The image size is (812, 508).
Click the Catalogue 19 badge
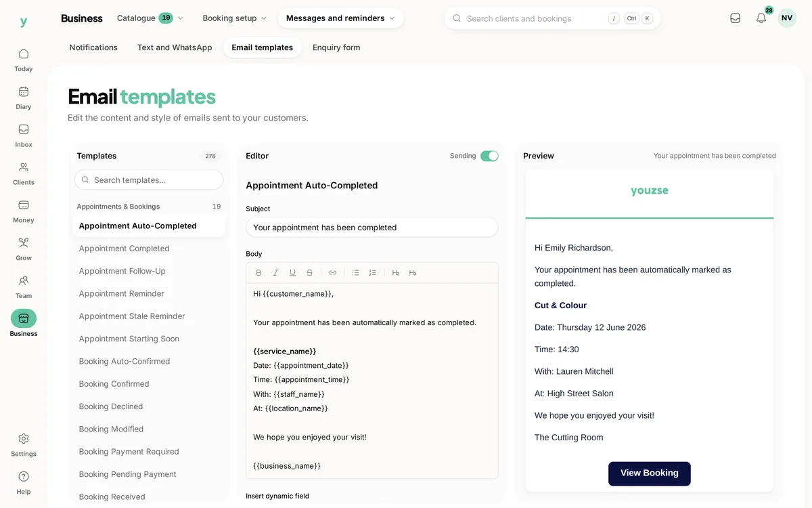coord(166,18)
